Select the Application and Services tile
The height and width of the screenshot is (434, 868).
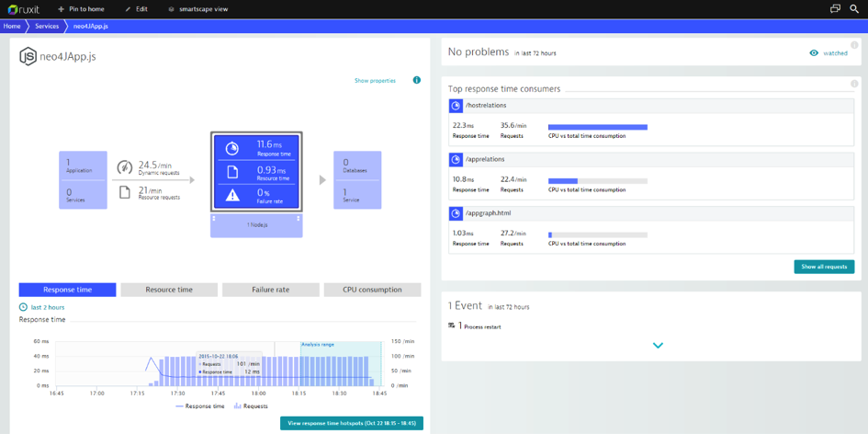(x=83, y=179)
